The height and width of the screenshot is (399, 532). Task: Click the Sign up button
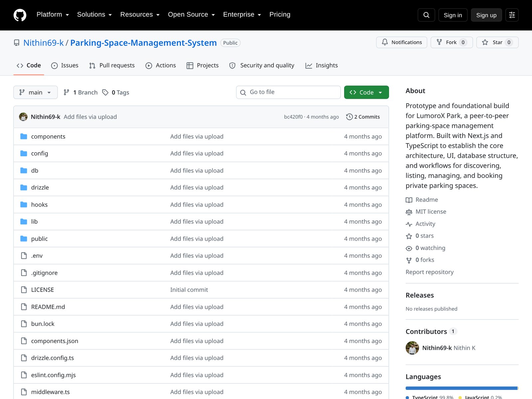[x=486, y=15]
